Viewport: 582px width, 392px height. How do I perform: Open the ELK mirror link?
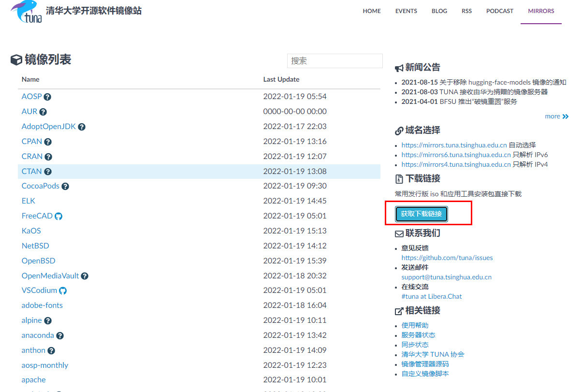pos(29,201)
